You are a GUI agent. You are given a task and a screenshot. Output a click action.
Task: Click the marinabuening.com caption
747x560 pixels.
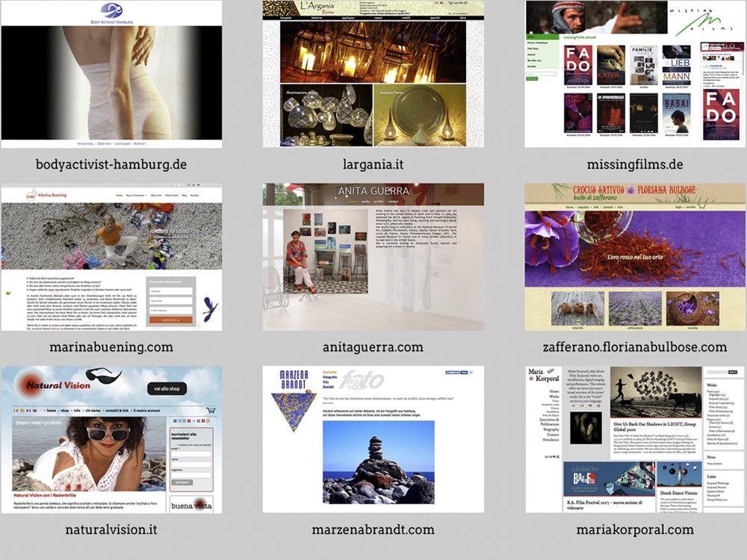(x=111, y=347)
